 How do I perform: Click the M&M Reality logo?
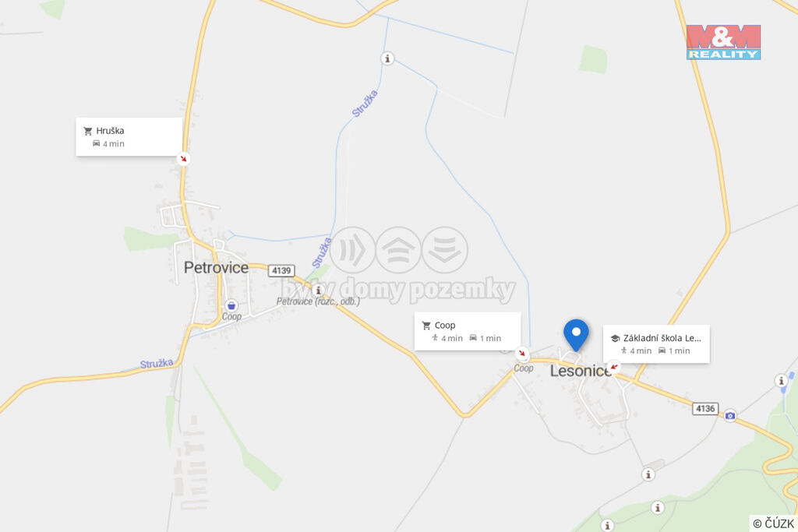[x=723, y=42]
